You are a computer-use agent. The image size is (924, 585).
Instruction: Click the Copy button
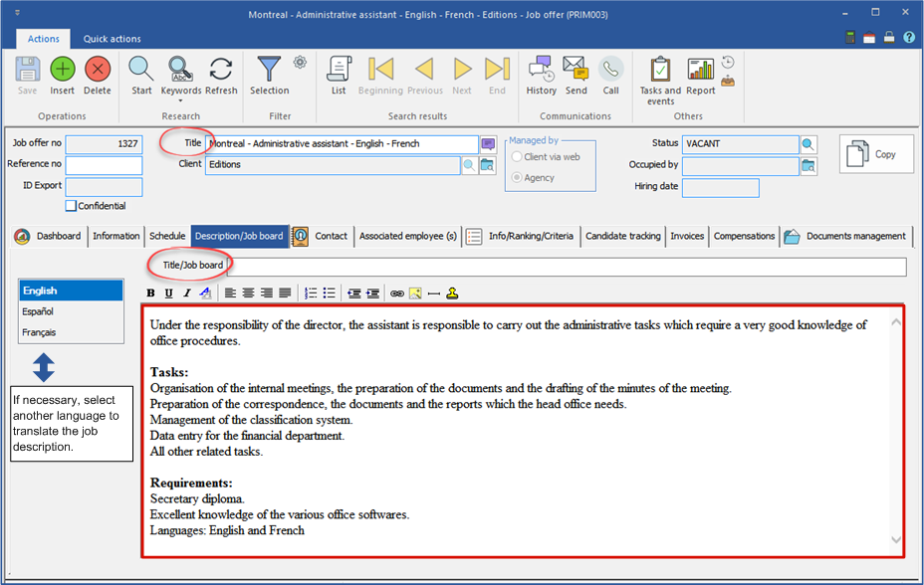pyautogui.click(x=876, y=154)
